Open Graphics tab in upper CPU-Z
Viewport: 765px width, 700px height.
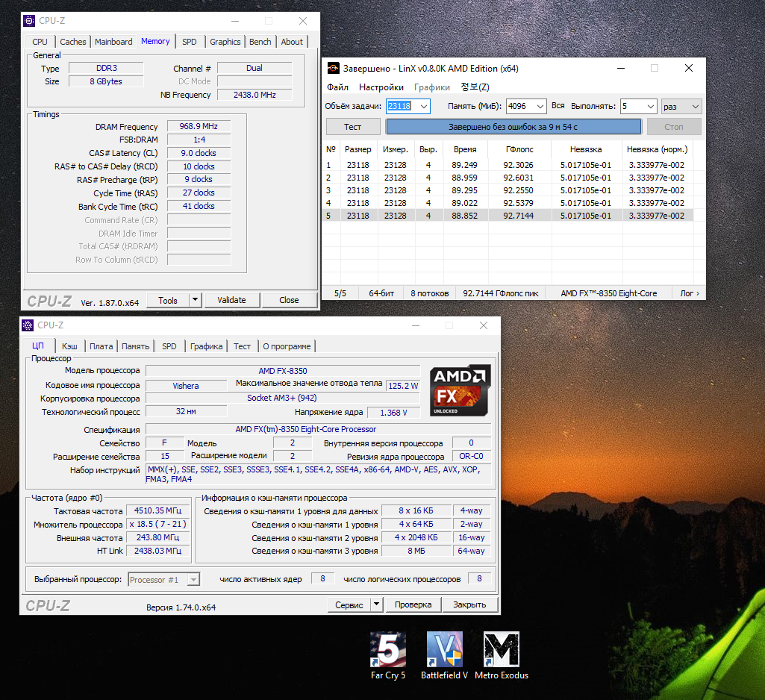tap(225, 42)
